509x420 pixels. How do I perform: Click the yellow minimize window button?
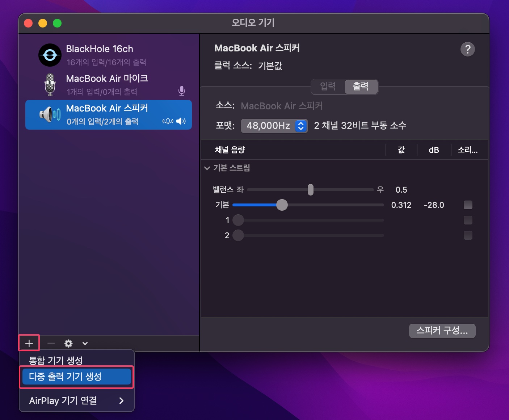(43, 23)
